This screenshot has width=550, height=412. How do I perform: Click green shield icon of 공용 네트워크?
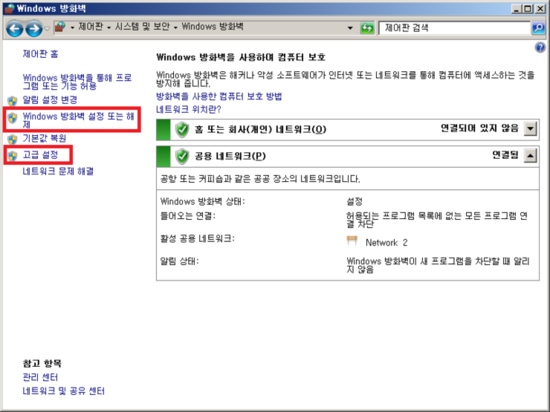[x=182, y=156]
